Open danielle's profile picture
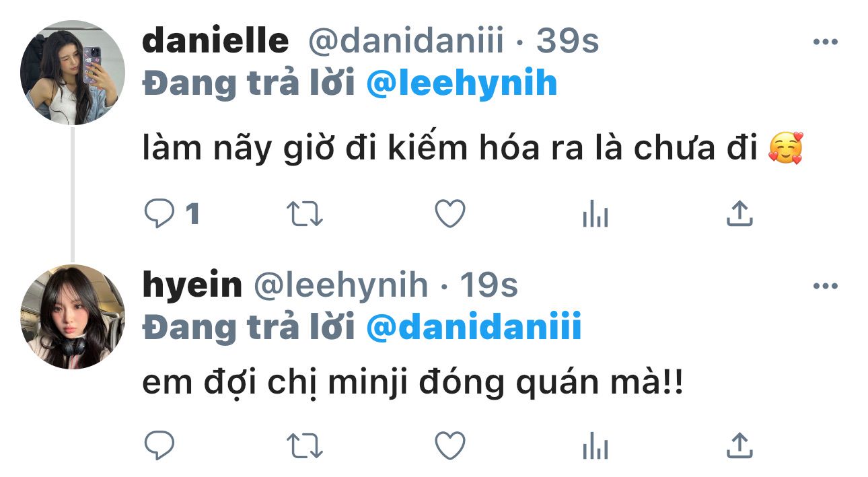868x477 pixels. click(x=73, y=73)
